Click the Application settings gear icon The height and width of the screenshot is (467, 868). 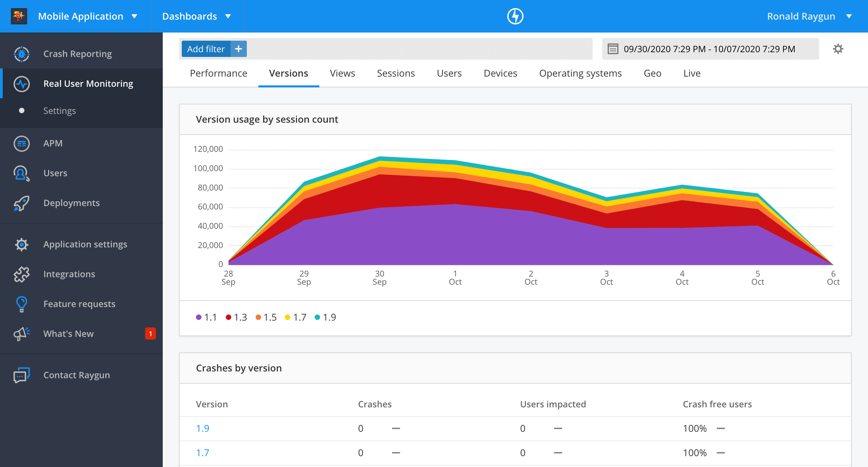pos(22,244)
